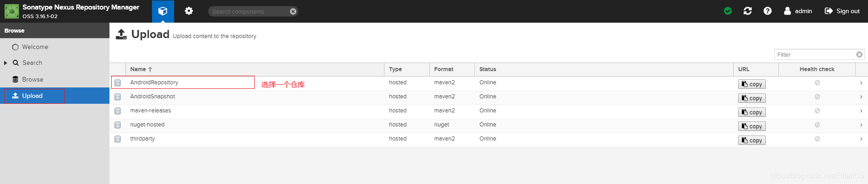Copy URL of nuget-hosted
This screenshot has width=868, height=184.
pos(752,126)
